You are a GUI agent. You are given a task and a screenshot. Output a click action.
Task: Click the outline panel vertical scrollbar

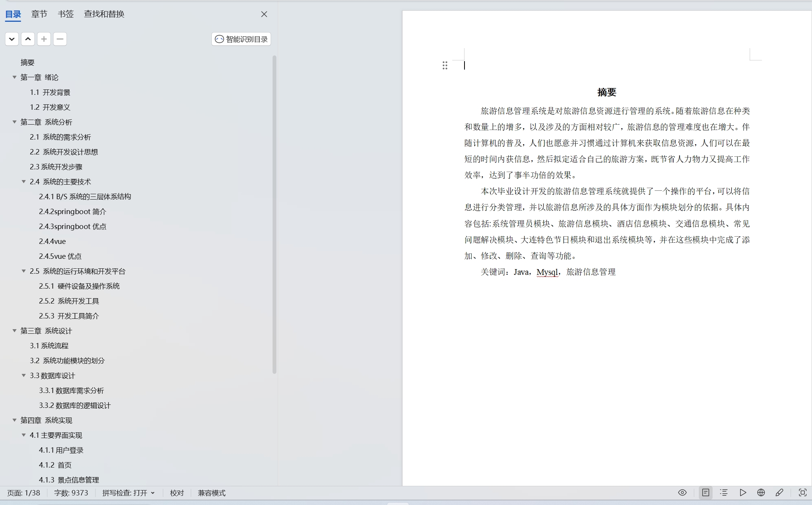pos(274,214)
